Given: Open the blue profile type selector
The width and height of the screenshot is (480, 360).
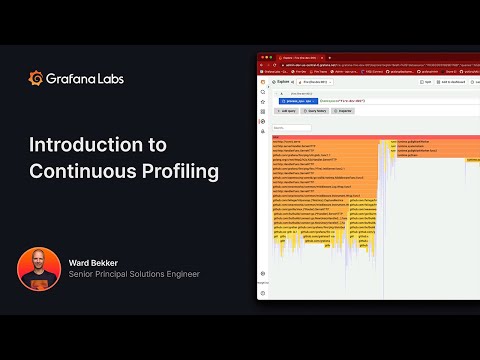Looking at the screenshot, I should point(298,101).
